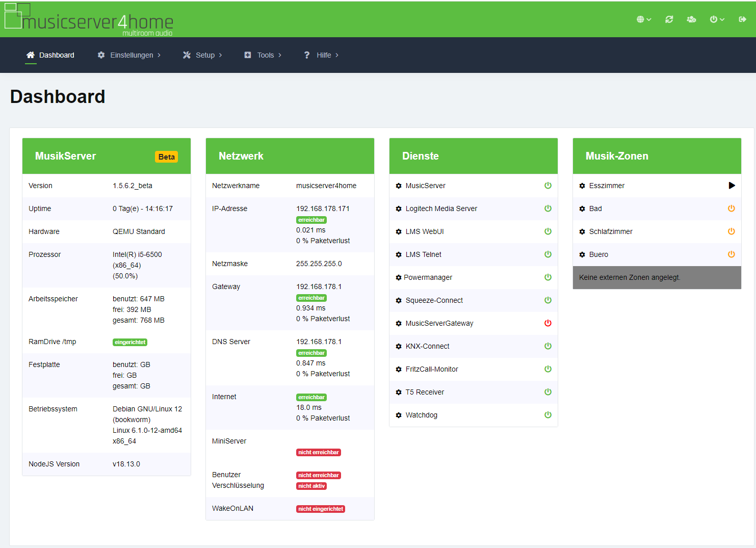Image resolution: width=756 pixels, height=548 pixels.
Task: Expand the Hilfe chevron arrow
Action: [337, 55]
